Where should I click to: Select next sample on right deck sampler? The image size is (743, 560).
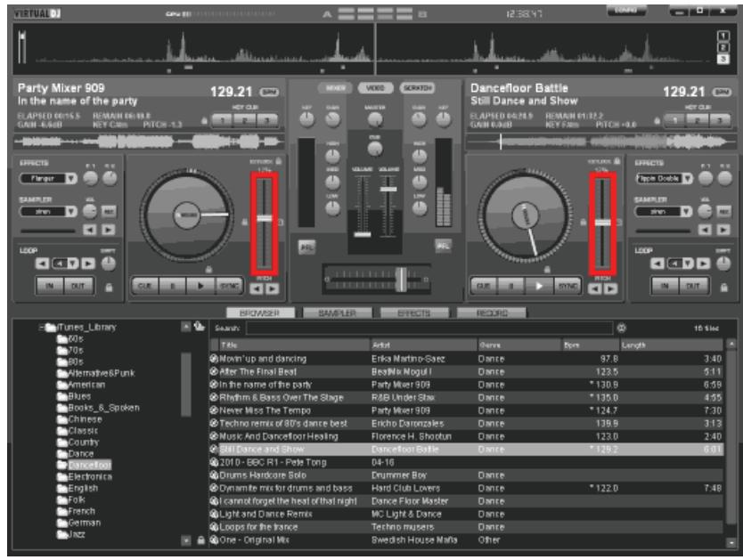(x=723, y=230)
